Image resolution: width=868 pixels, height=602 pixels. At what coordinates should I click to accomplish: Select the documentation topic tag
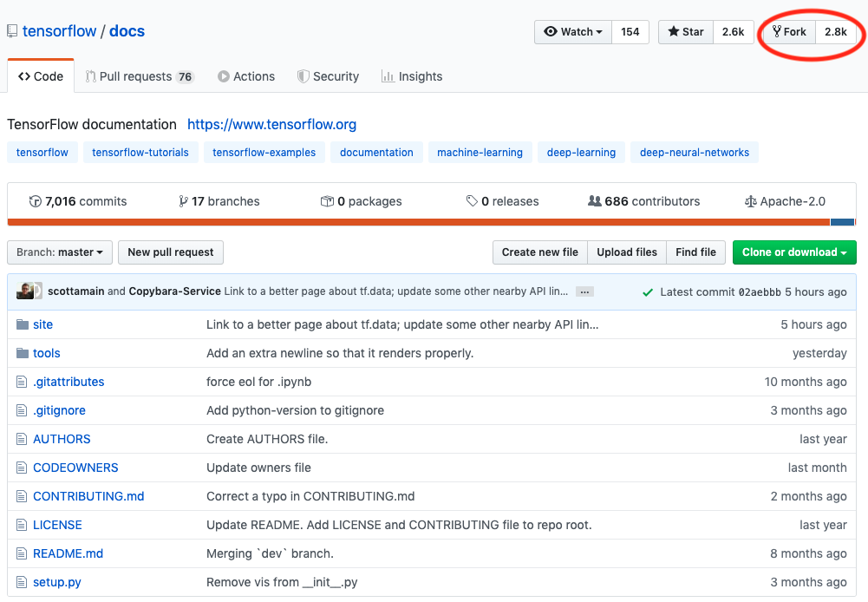point(376,153)
